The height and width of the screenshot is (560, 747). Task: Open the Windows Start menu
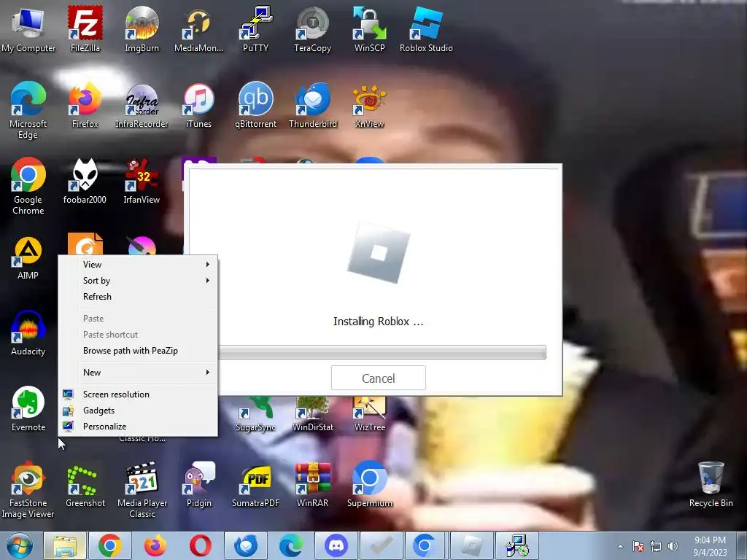pos(19,545)
